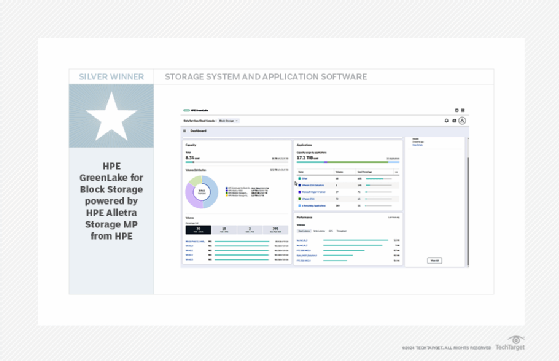Click the View All button
This screenshot has width=559, height=361.
tap(434, 261)
